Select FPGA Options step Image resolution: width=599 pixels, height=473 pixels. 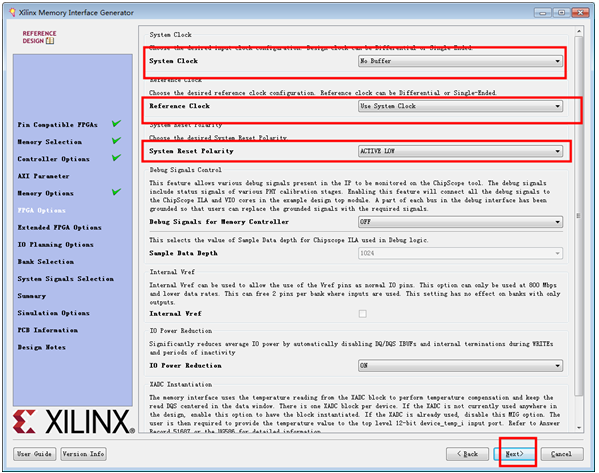(41, 211)
